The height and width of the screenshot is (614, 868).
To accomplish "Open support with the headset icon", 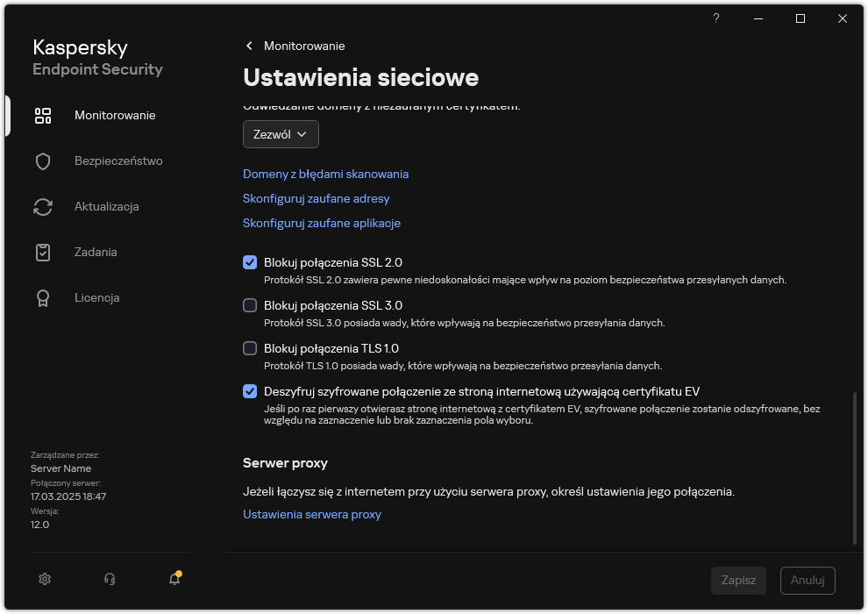I will pos(109,579).
